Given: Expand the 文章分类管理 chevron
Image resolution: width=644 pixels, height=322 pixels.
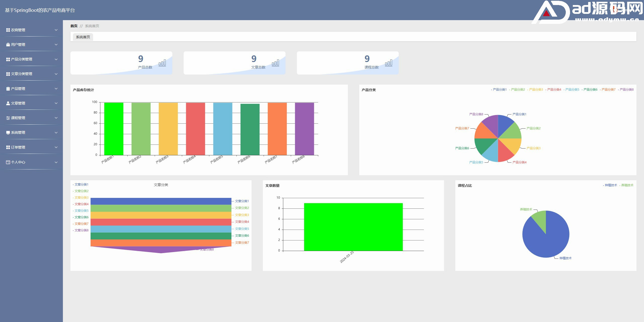Looking at the screenshot, I should point(56,74).
